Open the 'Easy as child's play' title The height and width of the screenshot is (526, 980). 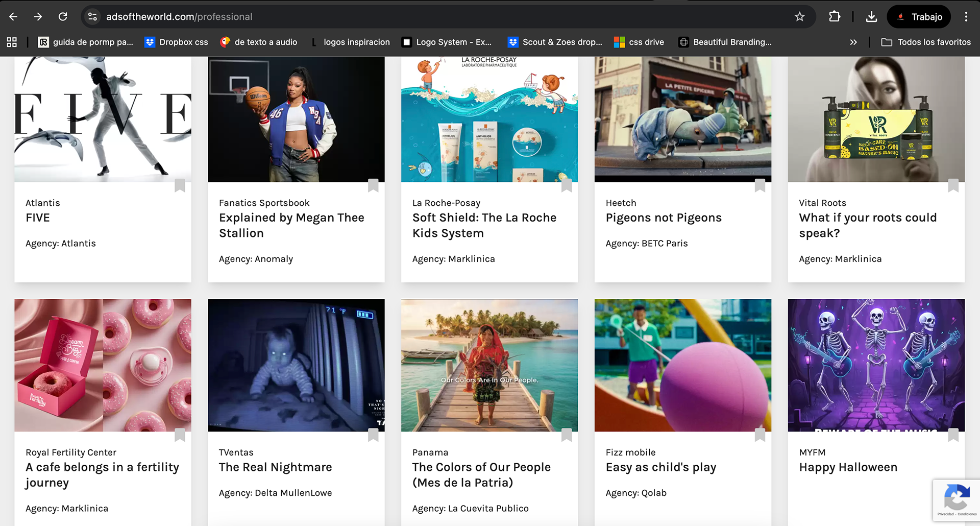pos(661,468)
